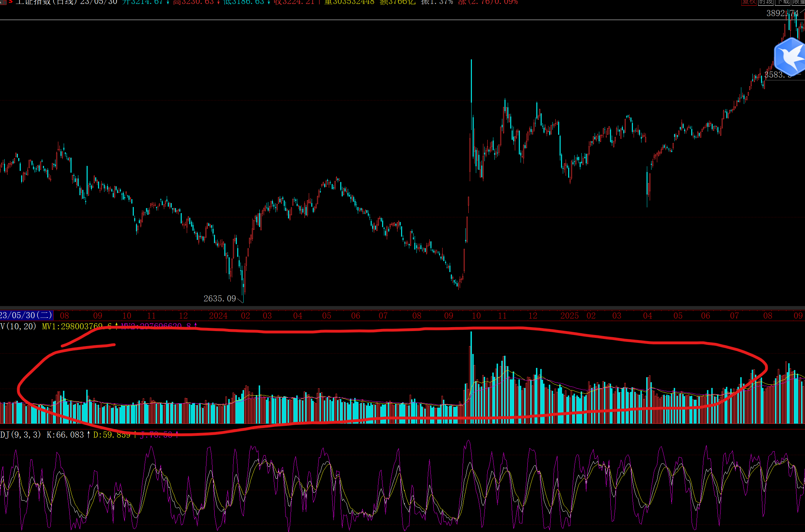Click the red S icon beside 上证指数
Image resolution: width=805 pixels, height=532 pixels.
point(11,2)
